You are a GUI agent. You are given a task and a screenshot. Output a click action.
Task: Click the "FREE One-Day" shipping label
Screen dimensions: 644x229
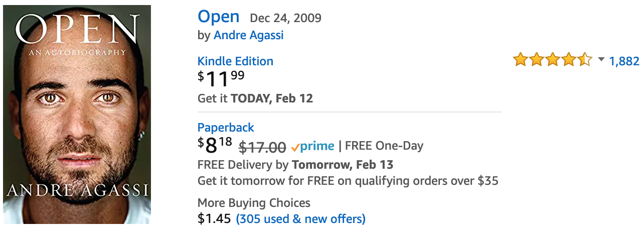(x=384, y=146)
